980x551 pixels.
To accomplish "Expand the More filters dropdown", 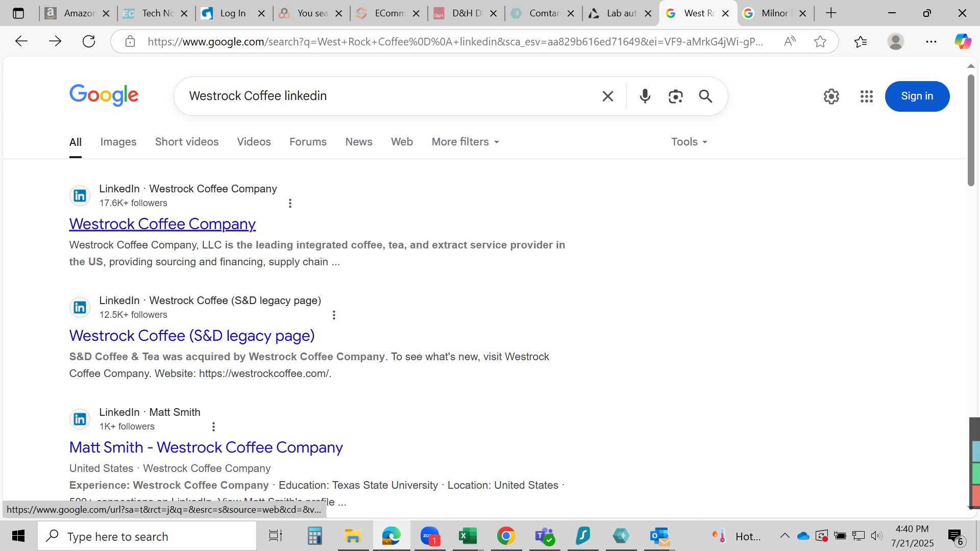I will (x=465, y=142).
